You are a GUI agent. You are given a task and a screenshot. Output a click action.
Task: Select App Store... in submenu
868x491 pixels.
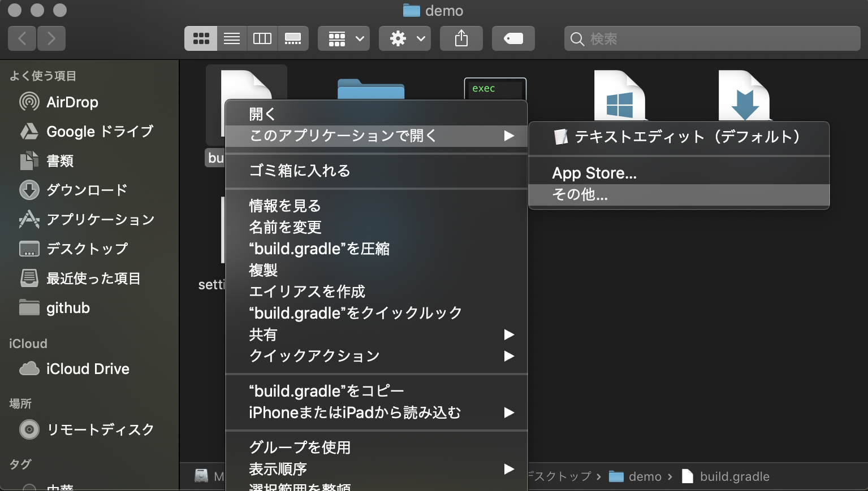(x=679, y=173)
